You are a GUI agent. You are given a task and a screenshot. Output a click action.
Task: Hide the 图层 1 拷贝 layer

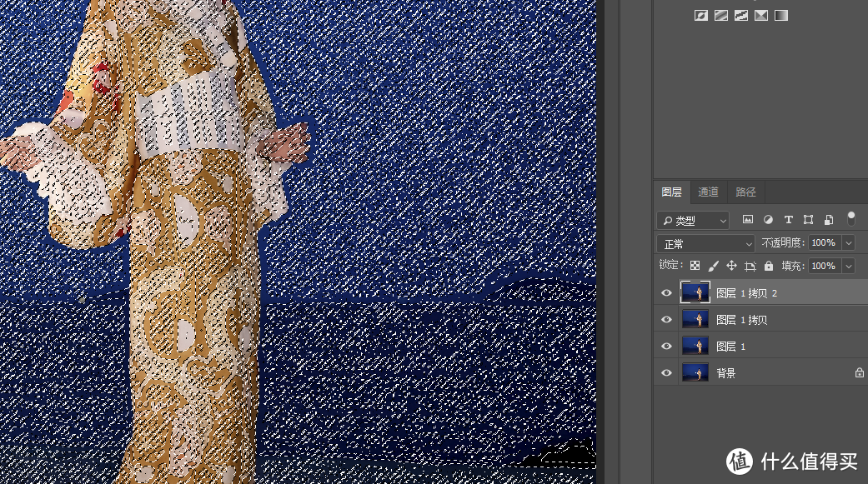coord(666,320)
